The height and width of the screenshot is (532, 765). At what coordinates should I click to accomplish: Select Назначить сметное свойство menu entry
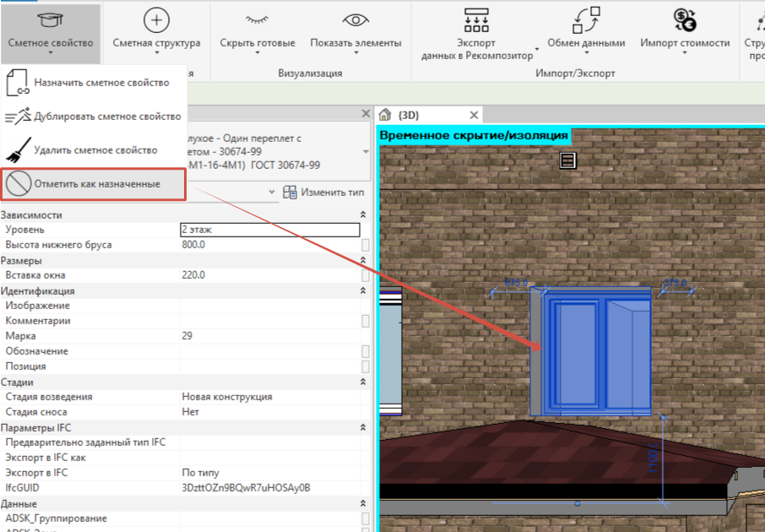point(95,83)
